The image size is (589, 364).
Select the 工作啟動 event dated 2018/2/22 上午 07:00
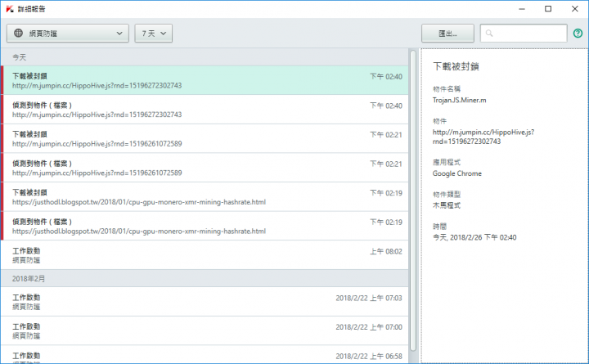pyautogui.click(x=205, y=331)
